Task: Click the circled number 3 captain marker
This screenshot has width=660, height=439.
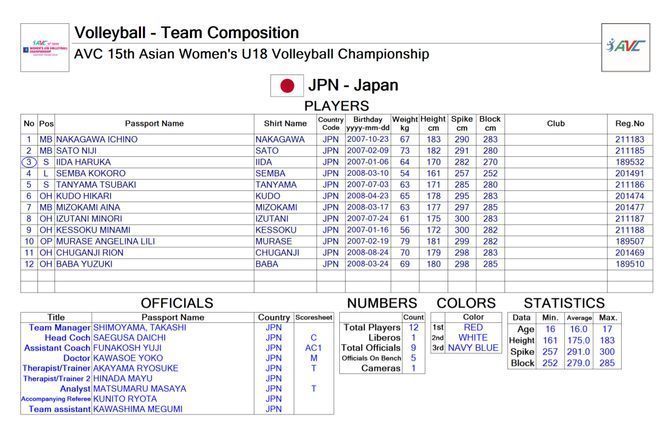Action: [28, 161]
